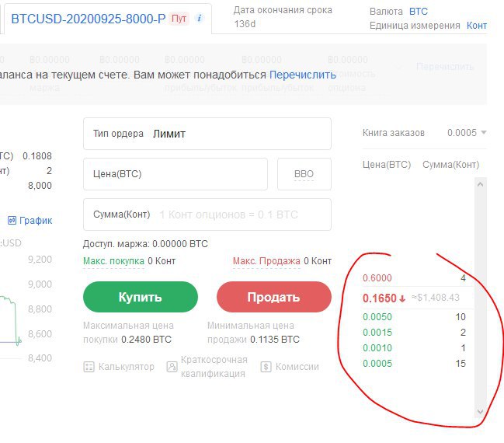This screenshot has height=443, width=504.
Task: Select ask price 0.6000 in order book
Action: (x=377, y=278)
